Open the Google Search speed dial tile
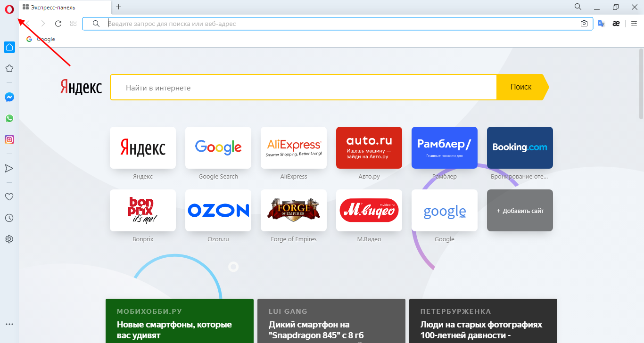The width and height of the screenshot is (644, 343). pos(218,147)
